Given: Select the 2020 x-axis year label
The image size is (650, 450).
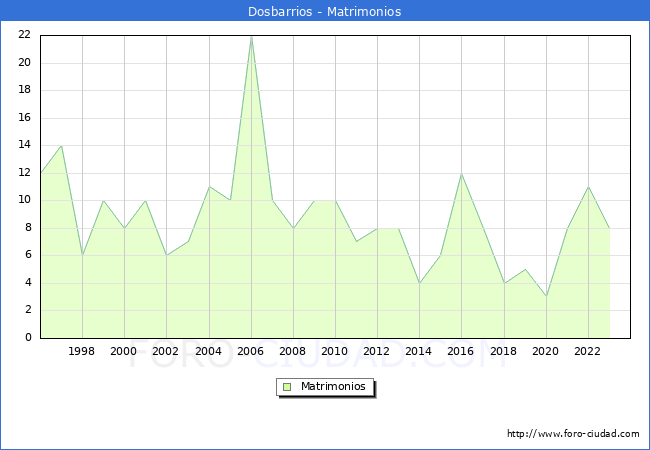Looking at the screenshot, I should point(546,351).
